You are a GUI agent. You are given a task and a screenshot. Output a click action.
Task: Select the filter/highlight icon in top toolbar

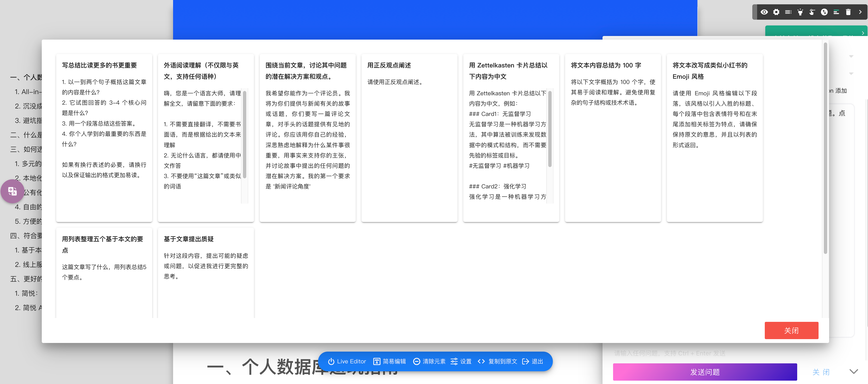tap(800, 12)
